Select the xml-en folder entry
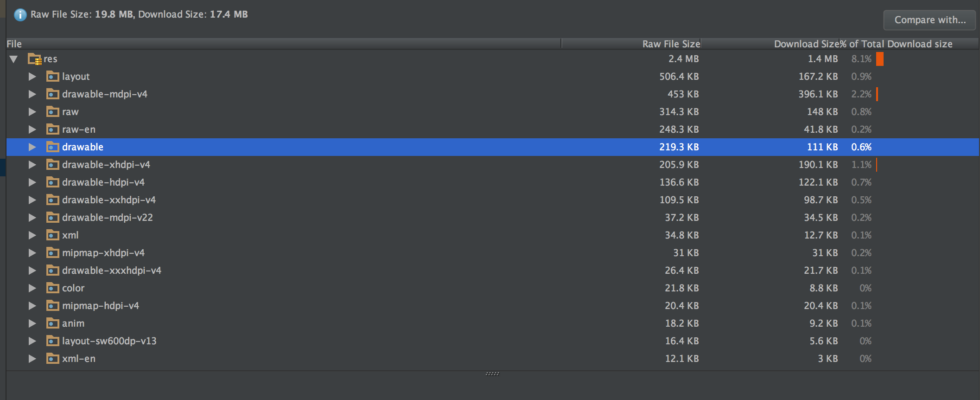The height and width of the screenshot is (400, 980). pos(79,359)
